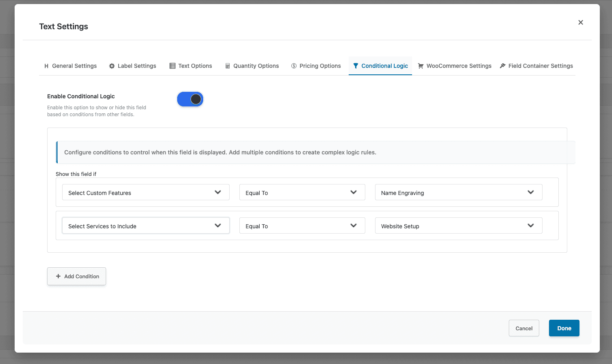Click the Quantity Options calculator icon
612x364 pixels.
228,66
